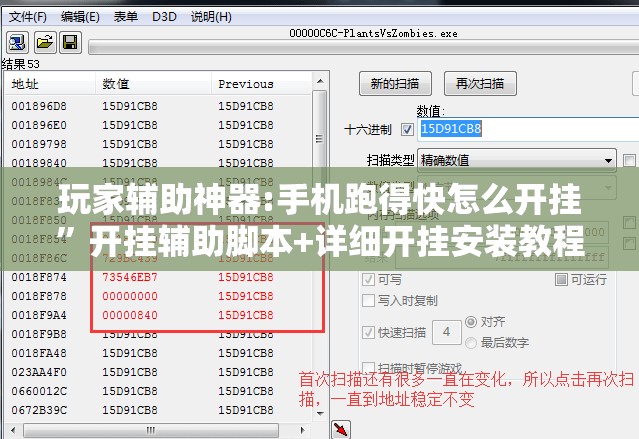Select address row 0660012C
Image resolution: width=639 pixels, height=439 pixels.
click(x=158, y=391)
